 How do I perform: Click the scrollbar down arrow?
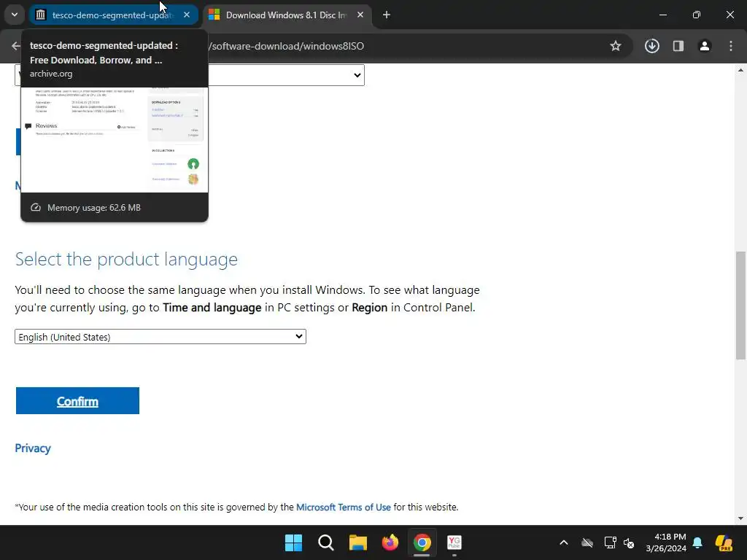click(x=740, y=518)
